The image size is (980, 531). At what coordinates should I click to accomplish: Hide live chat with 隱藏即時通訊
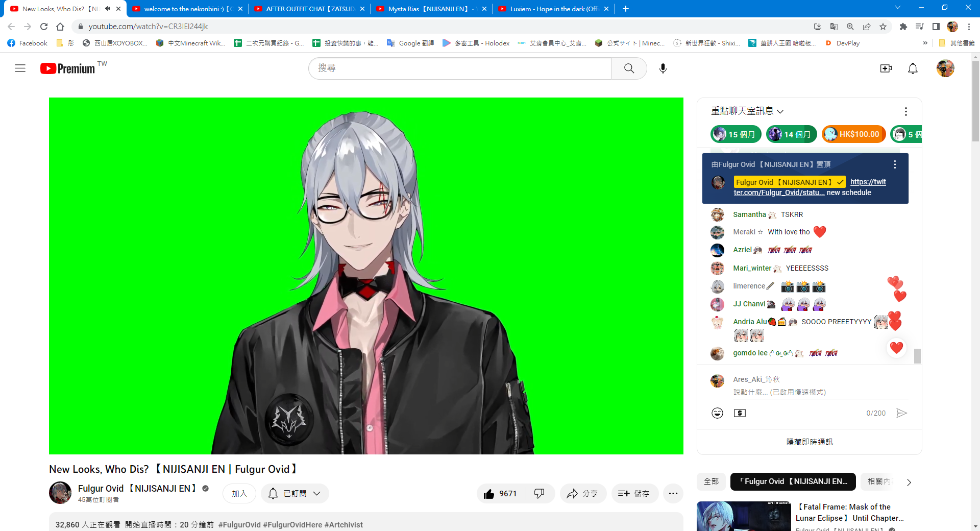click(809, 442)
